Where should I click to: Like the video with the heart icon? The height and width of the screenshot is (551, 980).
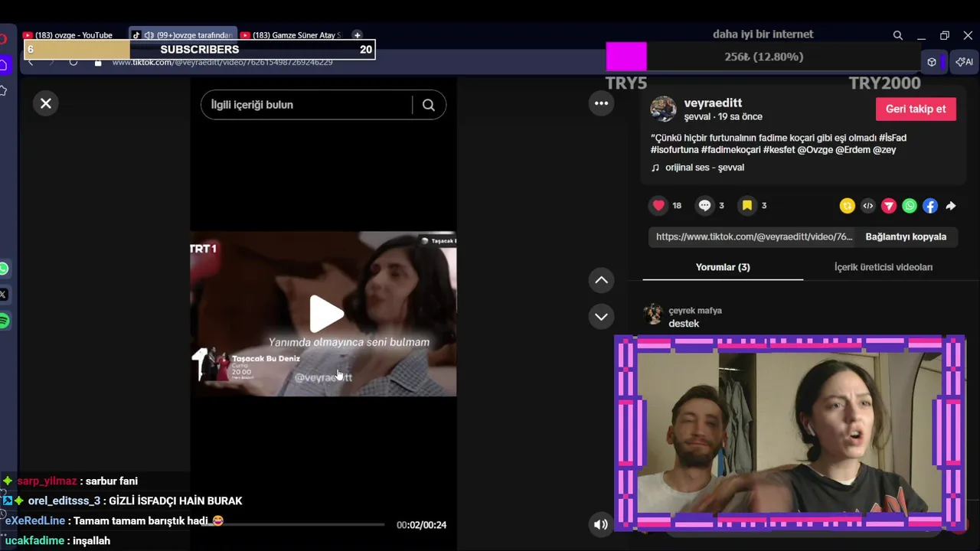point(658,205)
